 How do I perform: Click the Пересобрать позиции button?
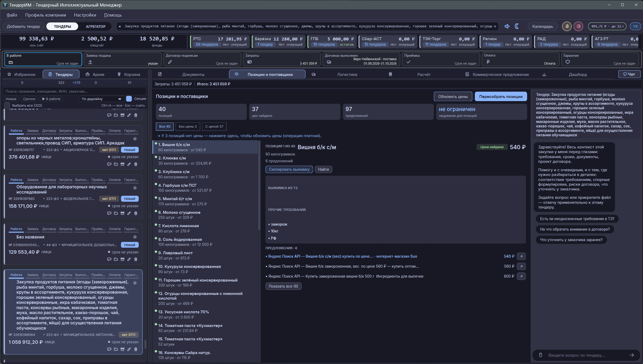click(x=501, y=96)
